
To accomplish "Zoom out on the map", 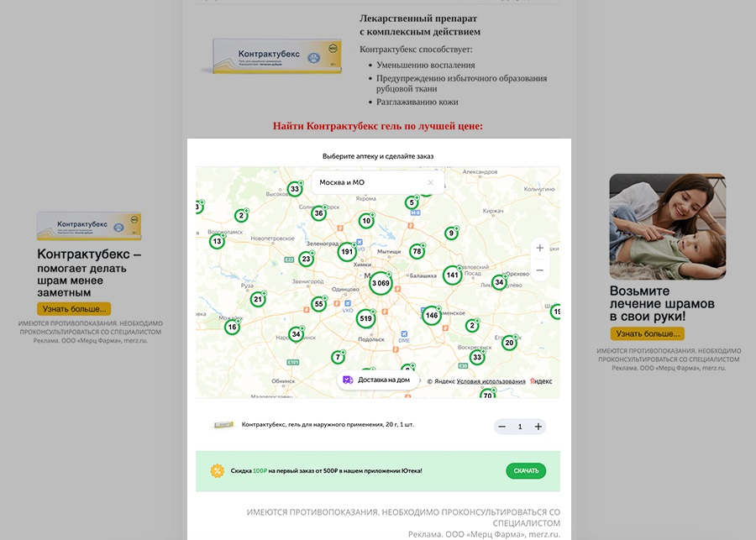I will coord(539,270).
